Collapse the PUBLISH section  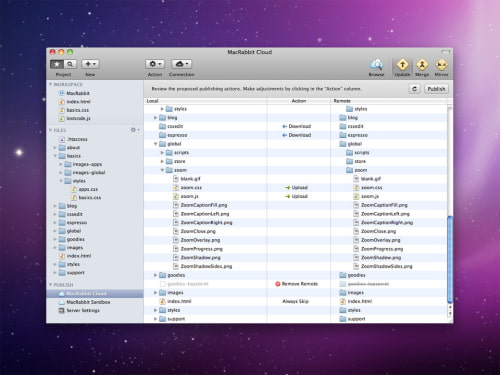(x=50, y=285)
